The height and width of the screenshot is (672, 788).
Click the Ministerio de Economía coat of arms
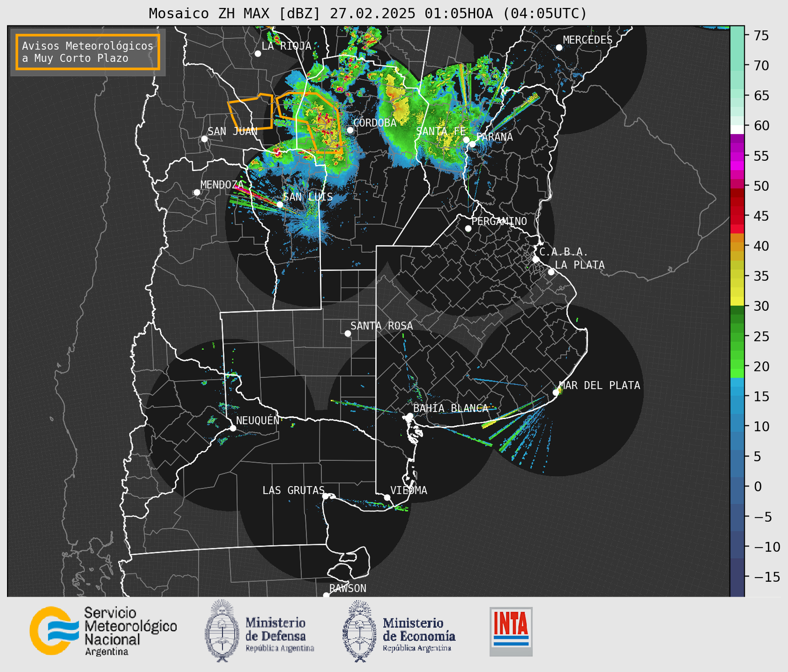(360, 631)
